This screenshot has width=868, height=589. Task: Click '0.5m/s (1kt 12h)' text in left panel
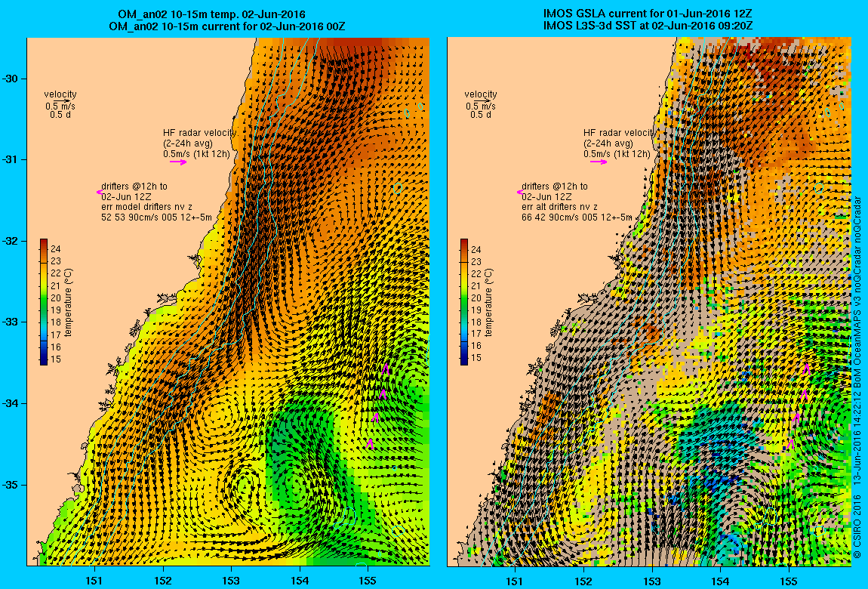pos(196,154)
